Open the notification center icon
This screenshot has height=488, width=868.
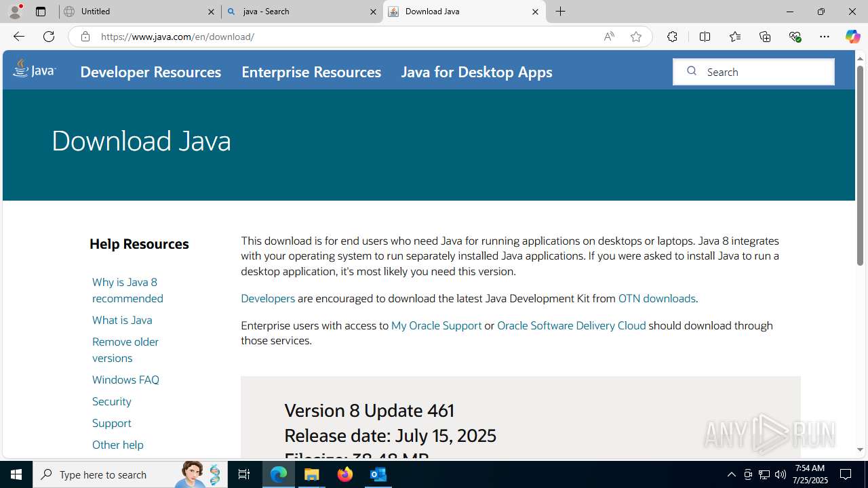[x=846, y=474]
